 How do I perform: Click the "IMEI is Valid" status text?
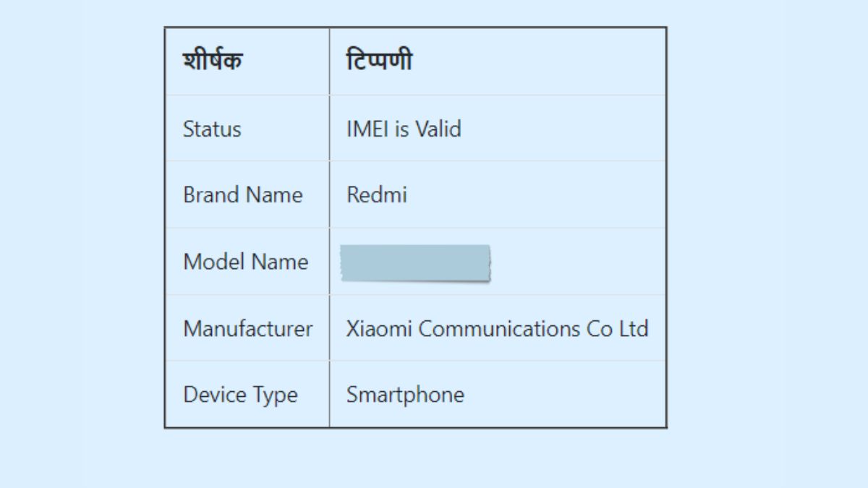click(x=404, y=129)
